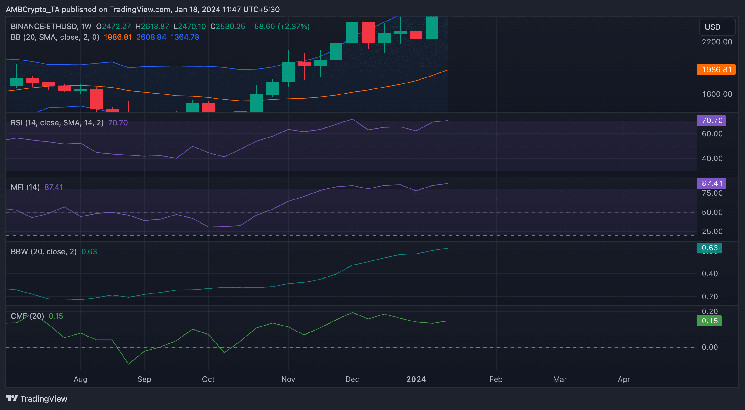The height and width of the screenshot is (410, 745).
Task: Click the Nov label on time axis
Action: click(288, 380)
